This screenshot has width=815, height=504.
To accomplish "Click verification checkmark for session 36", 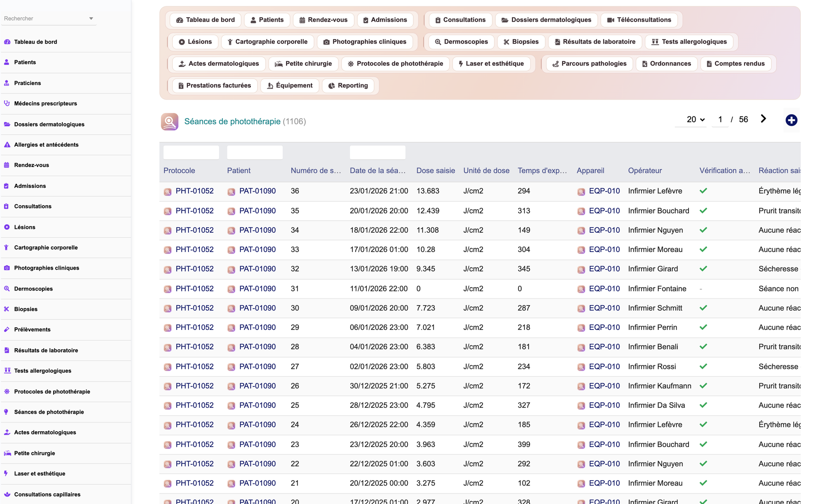I will (703, 191).
